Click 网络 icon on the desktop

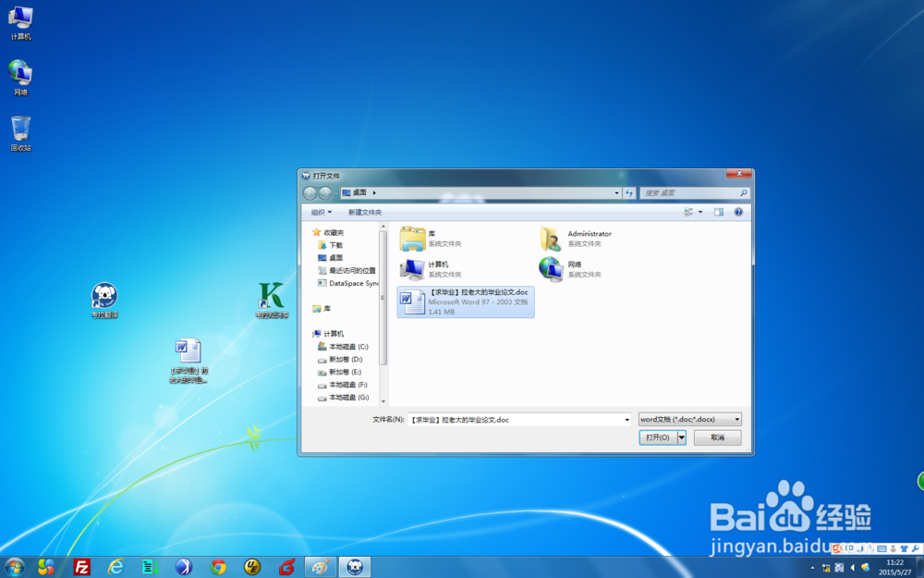point(20,78)
